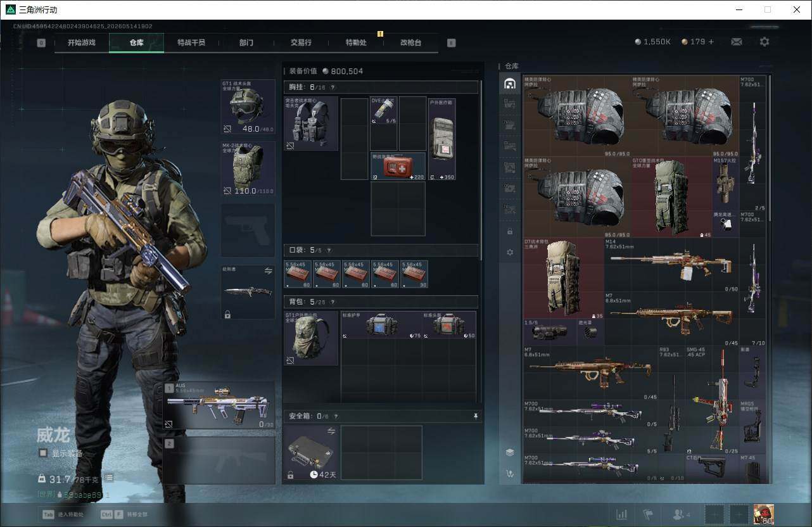This screenshot has height=527, width=812.
Task: Click the empty pistol slot
Action: (x=248, y=230)
